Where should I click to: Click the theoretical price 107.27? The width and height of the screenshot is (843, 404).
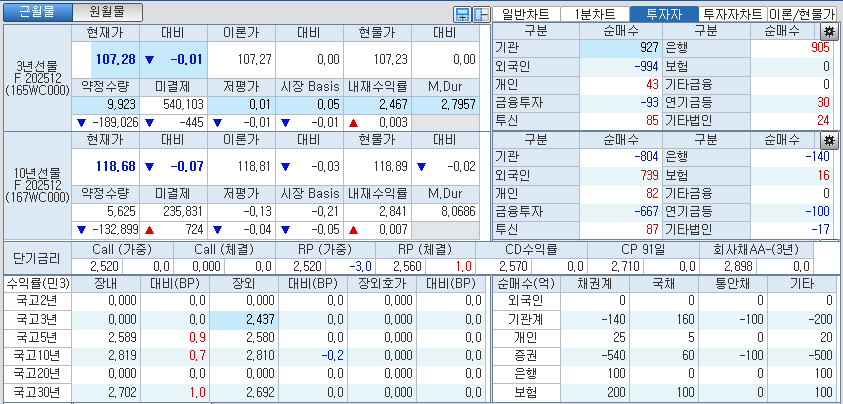click(x=255, y=60)
